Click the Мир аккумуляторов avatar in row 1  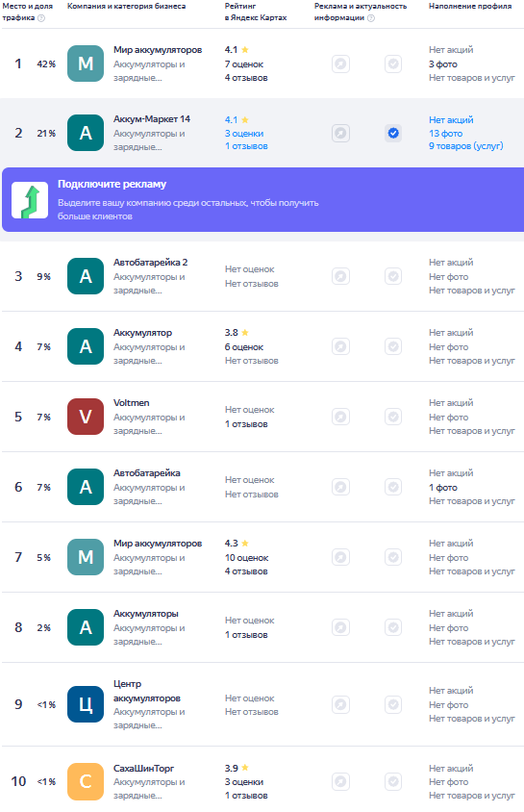coord(86,63)
